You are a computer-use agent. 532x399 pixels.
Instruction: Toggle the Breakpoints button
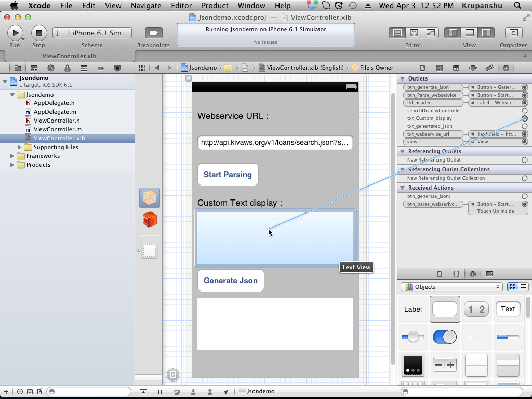point(153,33)
